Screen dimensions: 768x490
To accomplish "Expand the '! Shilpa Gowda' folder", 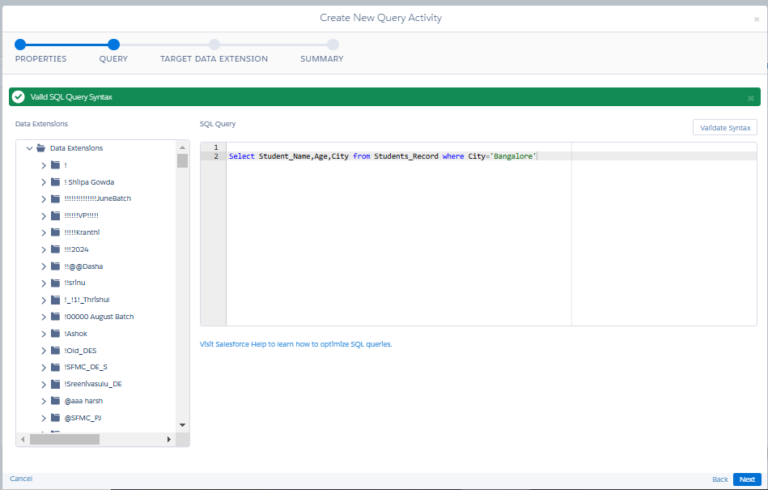I will [44, 182].
